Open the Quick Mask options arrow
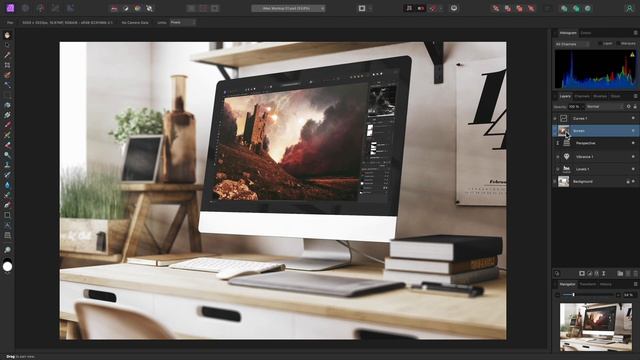Screen dimensions: 640x360 [371, 8]
